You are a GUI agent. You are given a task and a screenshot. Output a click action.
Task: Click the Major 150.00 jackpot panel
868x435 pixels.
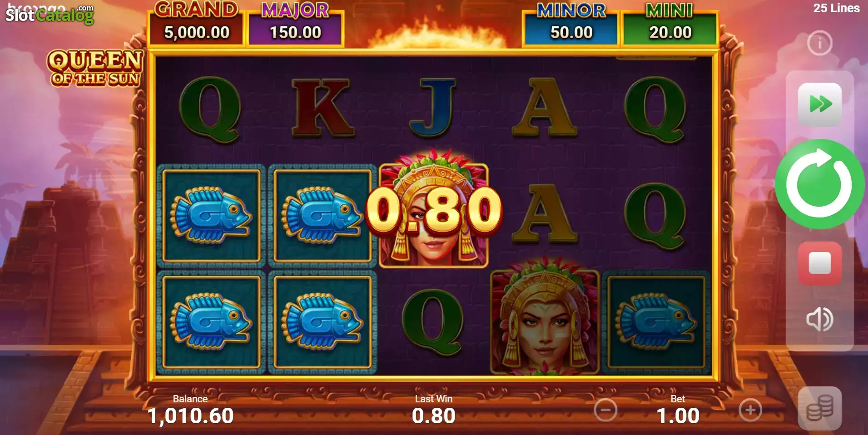(x=295, y=24)
